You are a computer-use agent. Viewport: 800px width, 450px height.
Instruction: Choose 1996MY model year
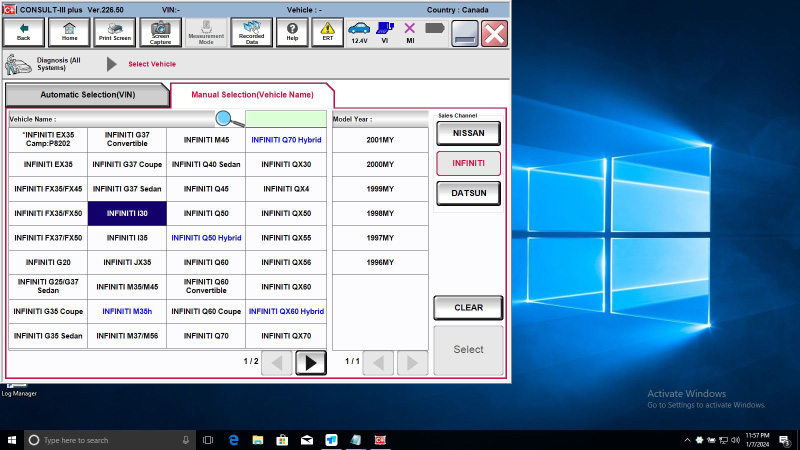click(380, 262)
